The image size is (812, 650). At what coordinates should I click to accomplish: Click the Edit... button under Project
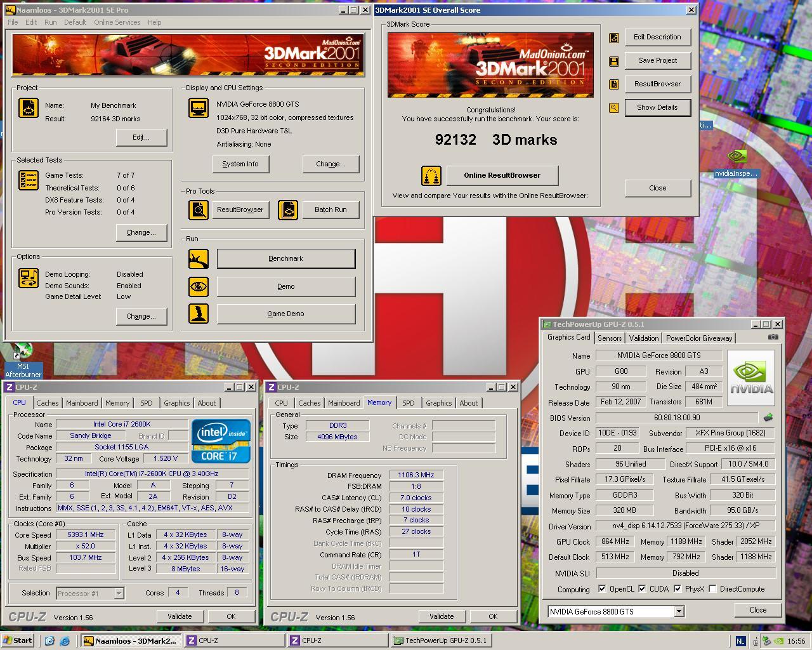pyautogui.click(x=141, y=137)
